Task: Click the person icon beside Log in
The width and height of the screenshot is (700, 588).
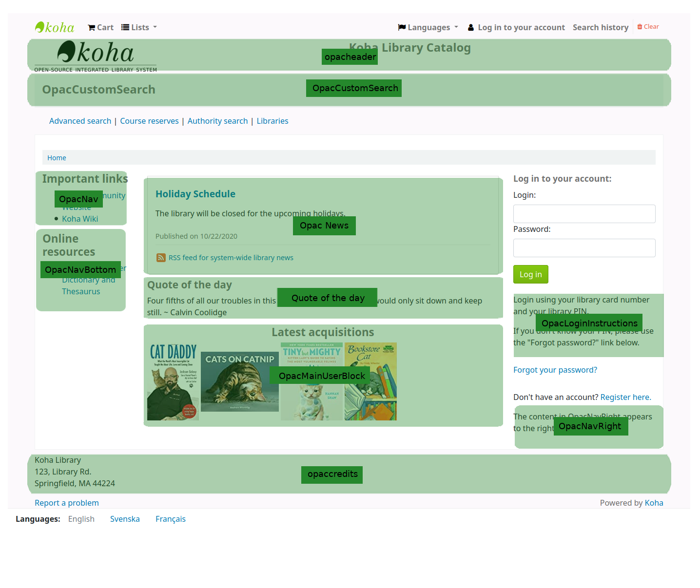Action: pyautogui.click(x=471, y=27)
